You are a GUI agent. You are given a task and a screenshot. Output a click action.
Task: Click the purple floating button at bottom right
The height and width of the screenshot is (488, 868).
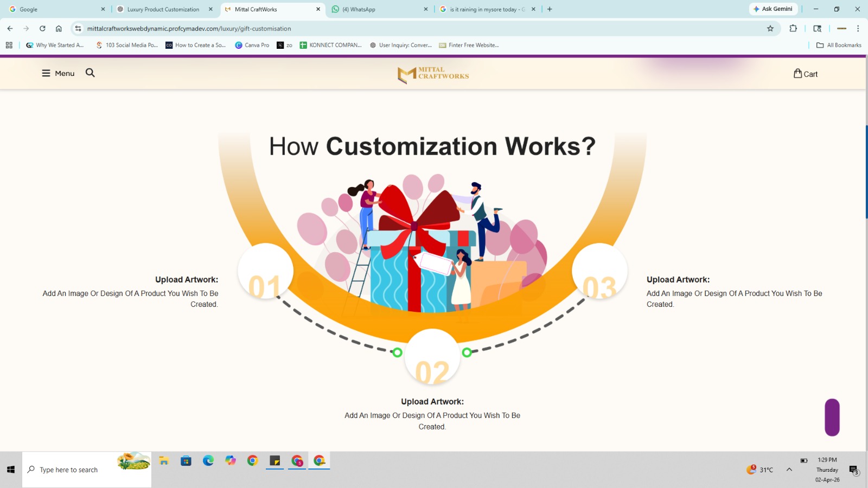(x=832, y=417)
